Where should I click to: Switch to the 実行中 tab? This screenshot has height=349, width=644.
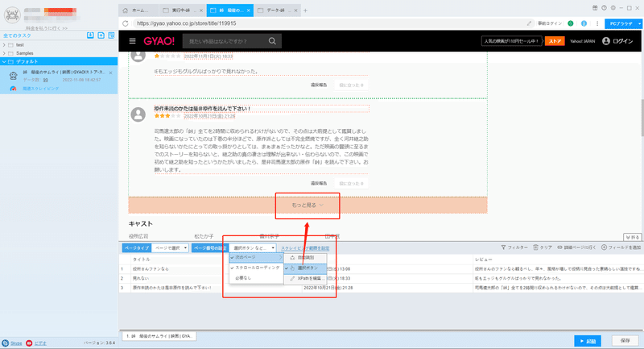coord(182,10)
